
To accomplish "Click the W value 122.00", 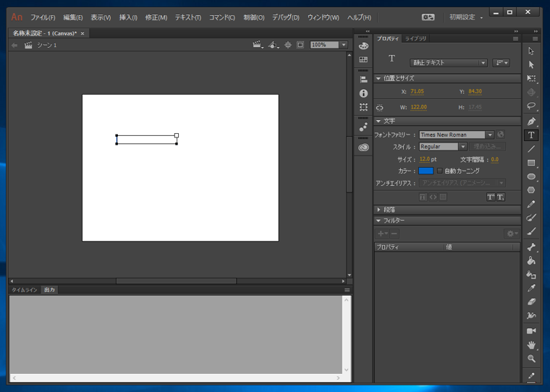I will click(x=418, y=107).
